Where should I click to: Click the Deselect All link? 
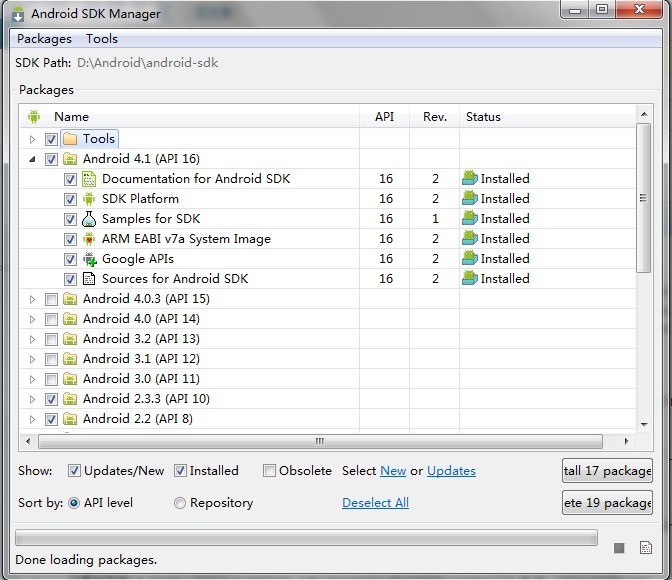375,503
